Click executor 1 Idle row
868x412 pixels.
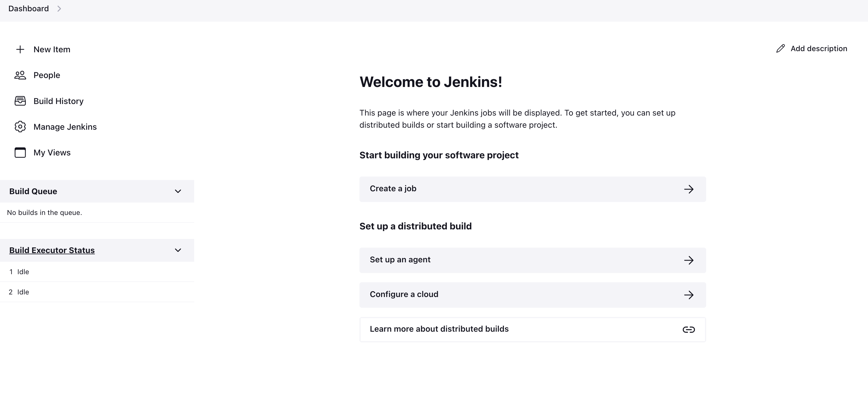(97, 272)
